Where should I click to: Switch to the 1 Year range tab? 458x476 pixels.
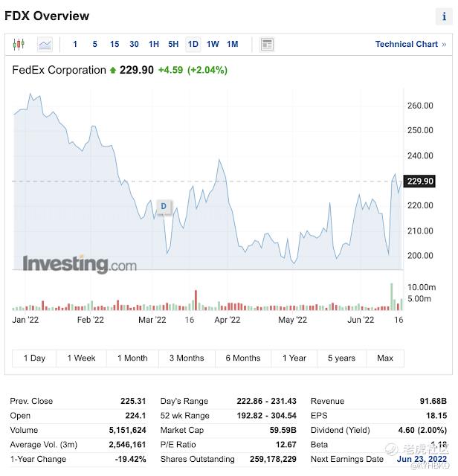(294, 358)
